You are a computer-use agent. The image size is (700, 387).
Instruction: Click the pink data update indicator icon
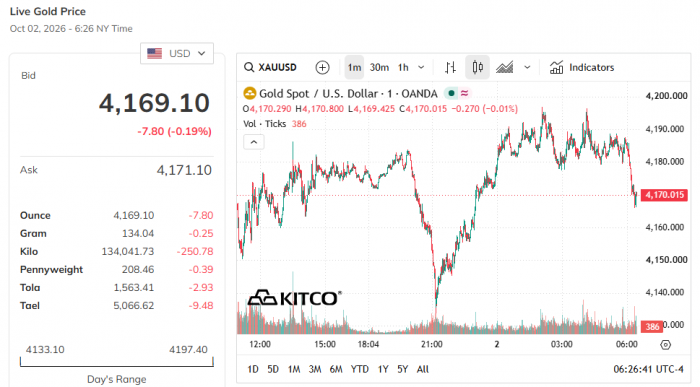click(x=464, y=93)
